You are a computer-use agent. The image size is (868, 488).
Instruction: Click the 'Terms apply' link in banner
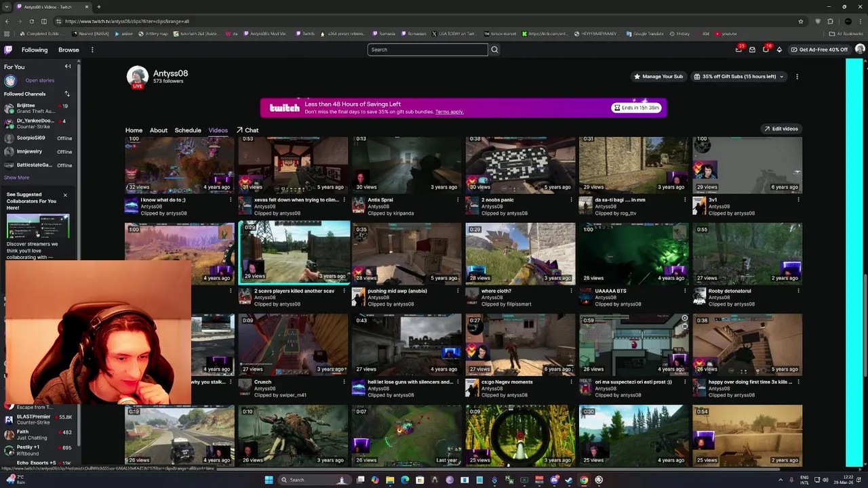coord(450,112)
